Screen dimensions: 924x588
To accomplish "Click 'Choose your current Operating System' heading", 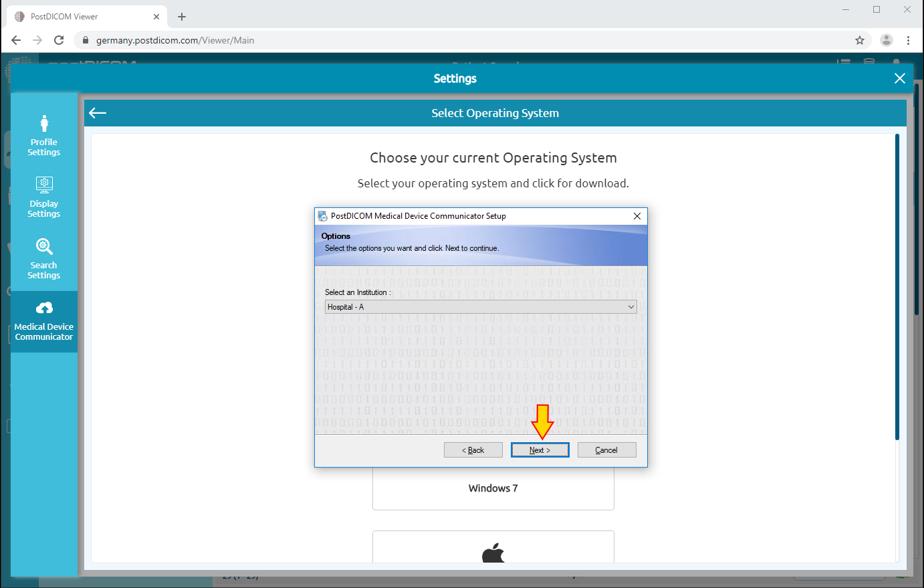I will (493, 158).
